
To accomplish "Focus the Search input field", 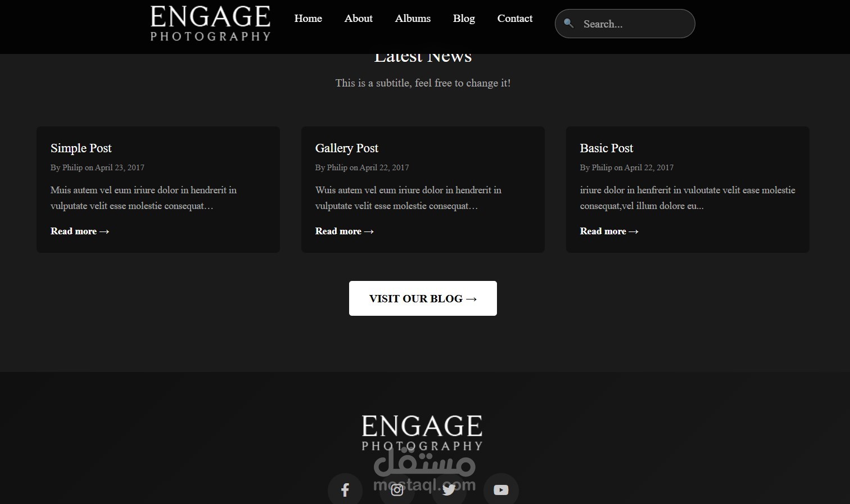I will [625, 24].
